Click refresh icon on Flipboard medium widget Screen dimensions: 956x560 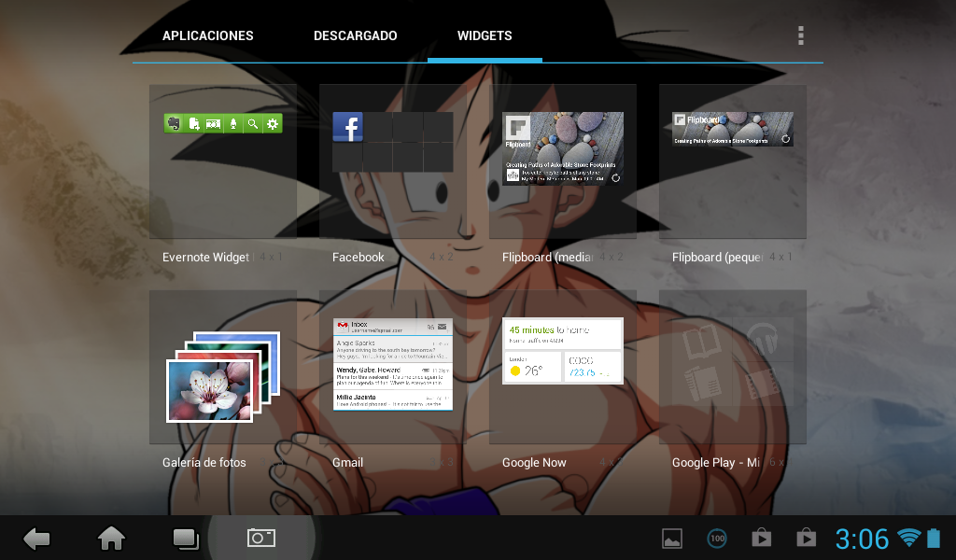[616, 178]
